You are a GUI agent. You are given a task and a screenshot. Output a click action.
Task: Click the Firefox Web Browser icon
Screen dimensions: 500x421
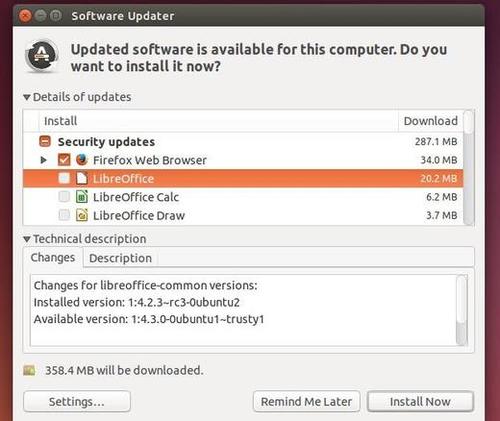pyautogui.click(x=82, y=160)
